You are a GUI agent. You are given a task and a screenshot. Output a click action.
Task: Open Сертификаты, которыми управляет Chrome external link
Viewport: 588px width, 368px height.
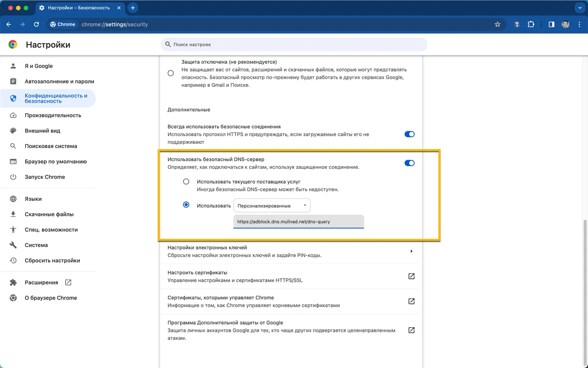click(x=411, y=301)
